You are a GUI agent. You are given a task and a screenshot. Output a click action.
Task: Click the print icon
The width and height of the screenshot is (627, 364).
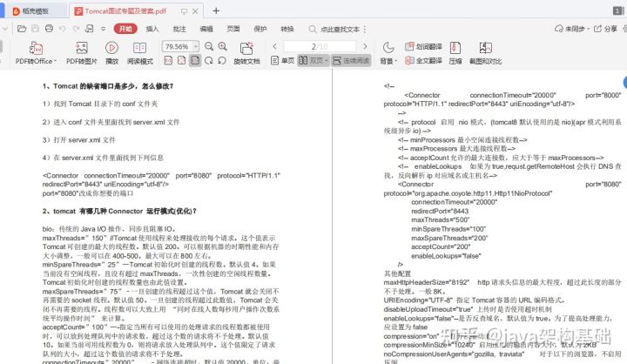(x=49, y=29)
